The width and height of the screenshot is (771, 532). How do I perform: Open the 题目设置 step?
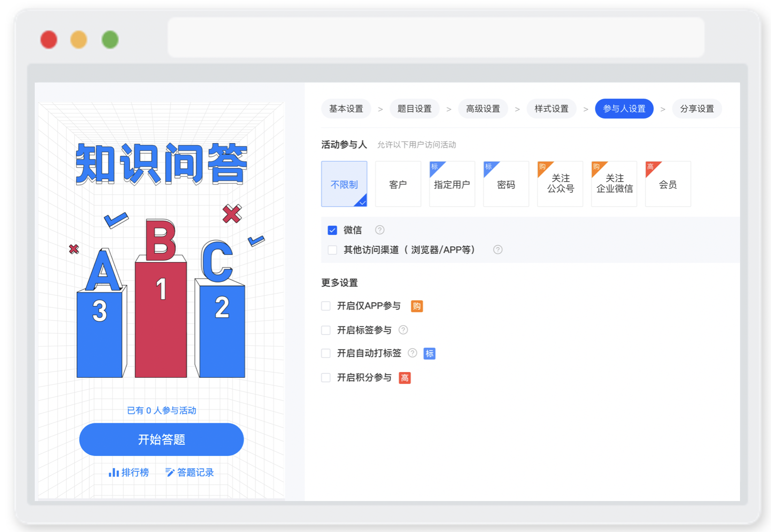[x=415, y=109]
